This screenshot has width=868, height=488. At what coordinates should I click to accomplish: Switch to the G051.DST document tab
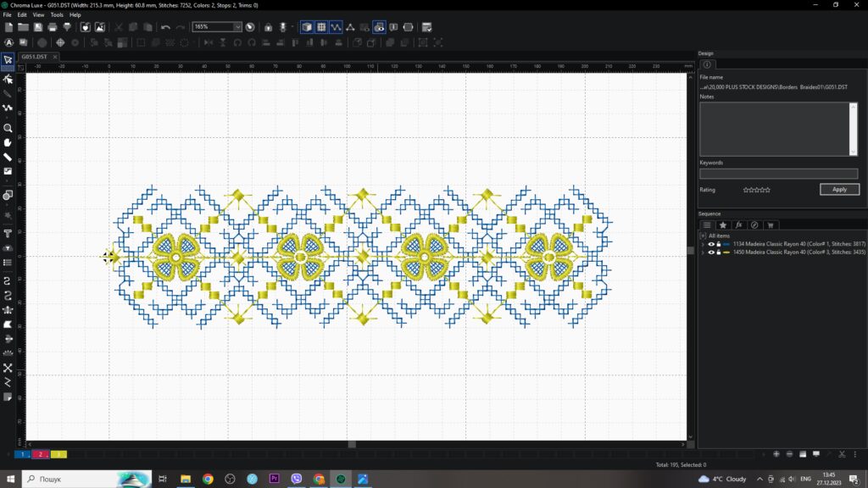click(x=34, y=57)
